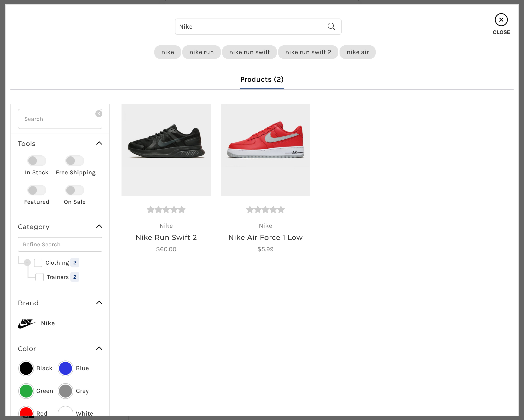Screen dimensions: 524x420
Task: Click the magnifying glass search icon
Action: click(331, 26)
